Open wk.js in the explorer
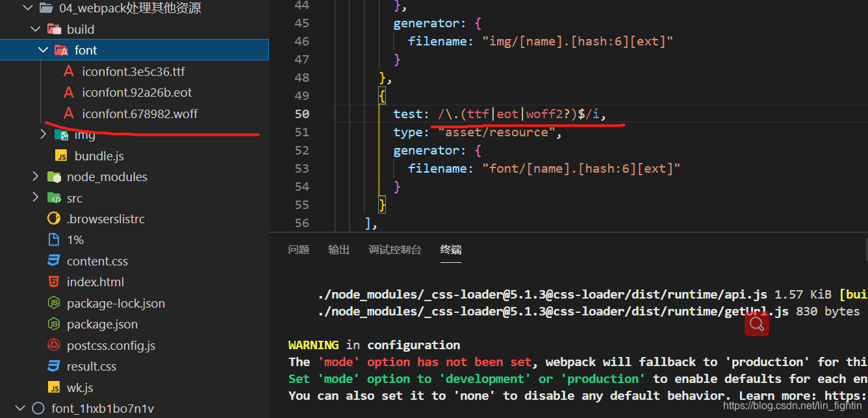This screenshot has height=418, width=868. pyautogui.click(x=80, y=387)
